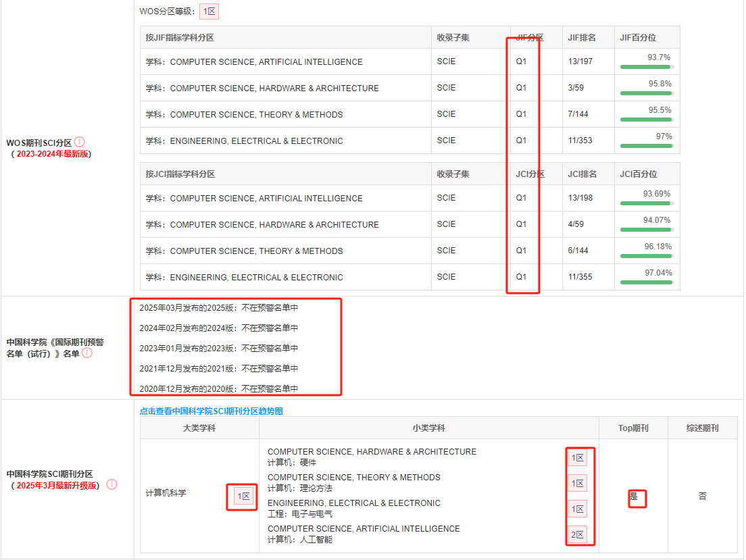
Task: Click info icon beside WOS期刊SCI分区
Action: click(x=80, y=142)
